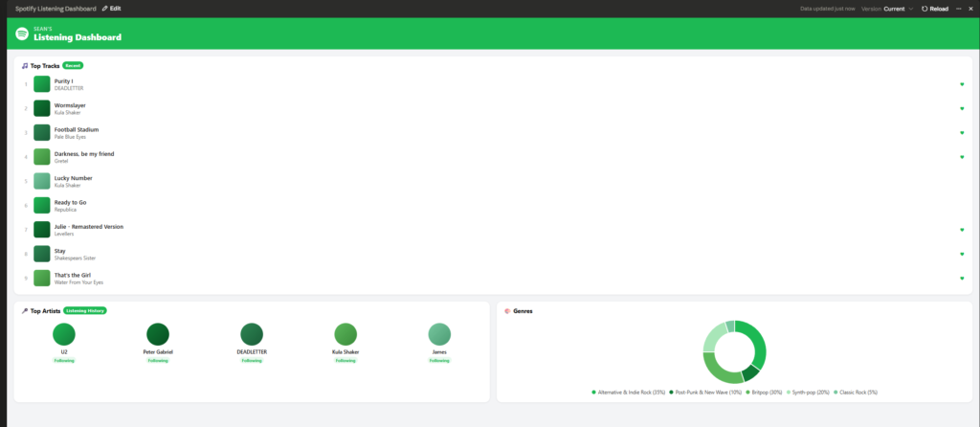Click the artist name Gretel
Image resolution: width=980 pixels, height=427 pixels.
[61, 161]
